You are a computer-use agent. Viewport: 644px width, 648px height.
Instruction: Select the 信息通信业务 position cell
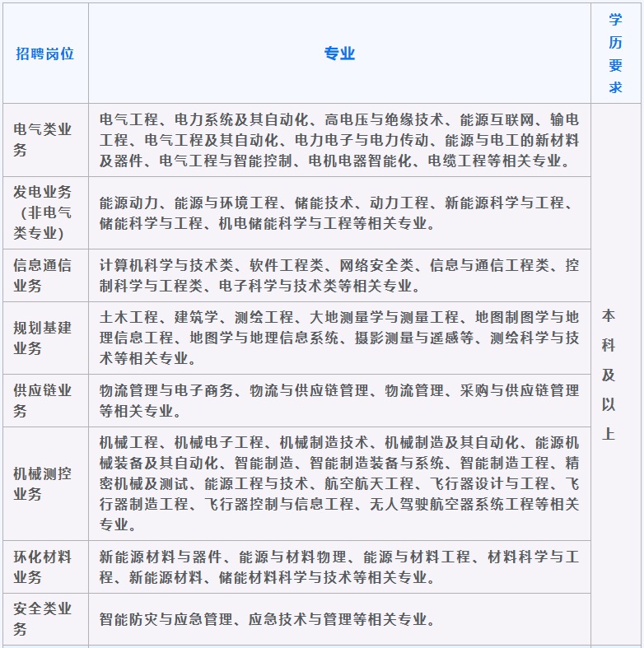(45, 276)
